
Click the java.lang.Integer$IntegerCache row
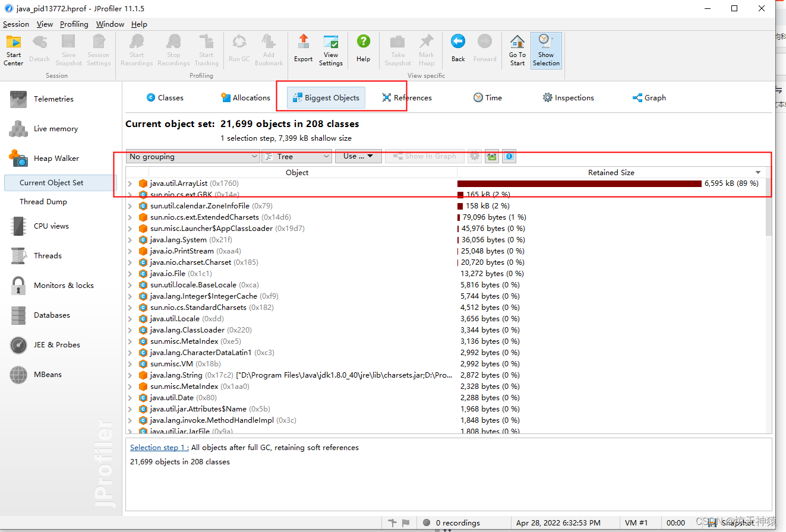coord(446,296)
